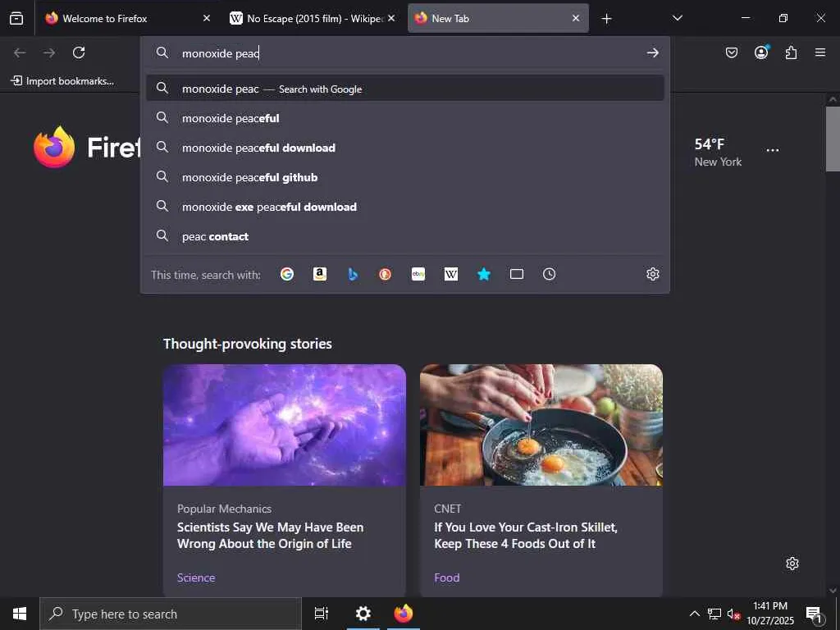Open search settings gear in dropdown
This screenshot has width=840, height=630.
point(652,274)
